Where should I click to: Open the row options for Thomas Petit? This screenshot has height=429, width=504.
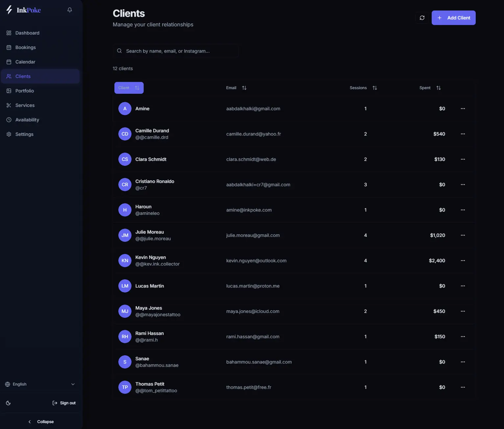pos(463,387)
